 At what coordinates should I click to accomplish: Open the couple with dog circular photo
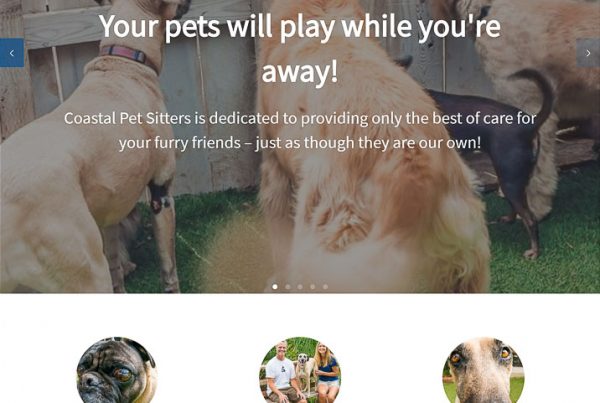300,370
